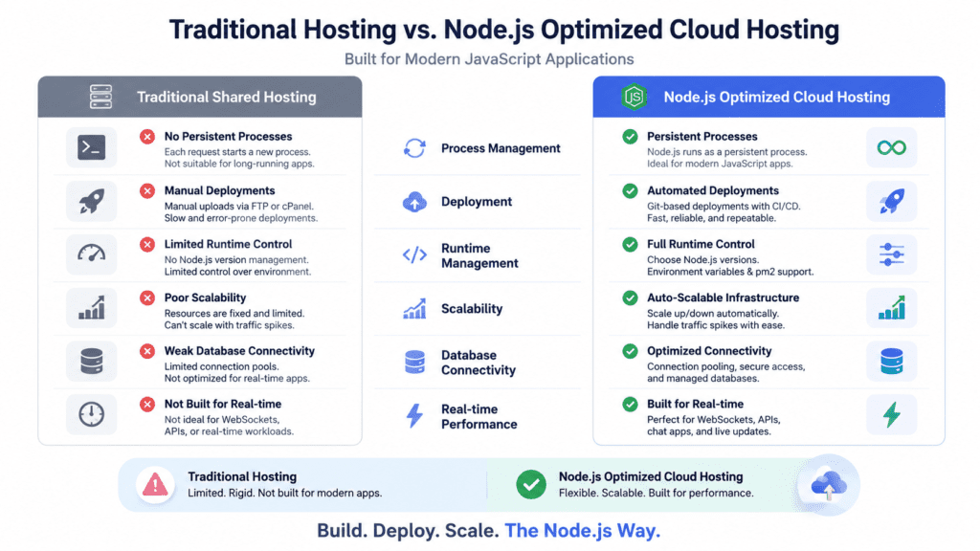Click the Scalability category label

pos(472,309)
